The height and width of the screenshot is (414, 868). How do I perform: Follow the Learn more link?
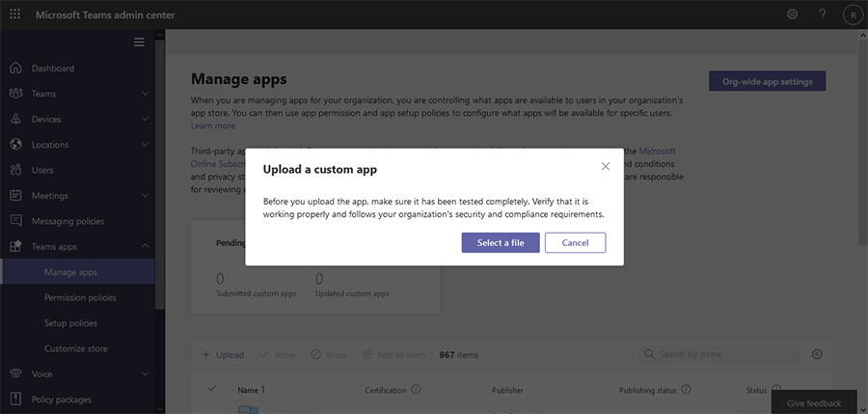tap(213, 125)
